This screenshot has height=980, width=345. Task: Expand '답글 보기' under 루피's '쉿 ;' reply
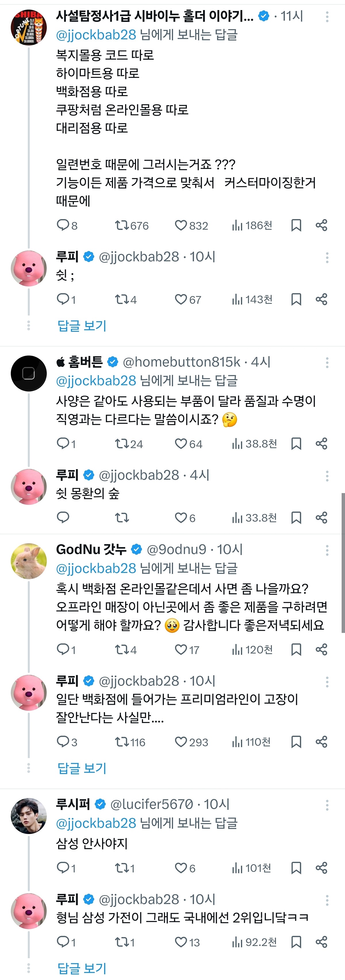82,326
